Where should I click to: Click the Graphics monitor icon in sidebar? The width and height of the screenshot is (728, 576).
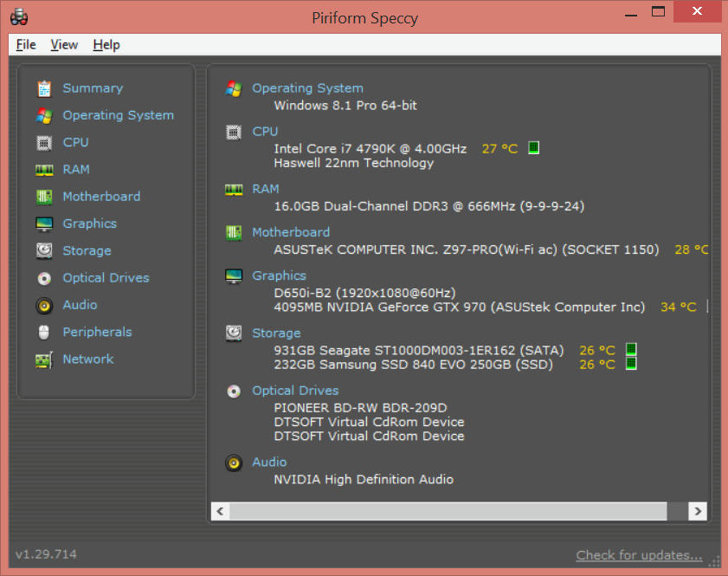tap(44, 223)
